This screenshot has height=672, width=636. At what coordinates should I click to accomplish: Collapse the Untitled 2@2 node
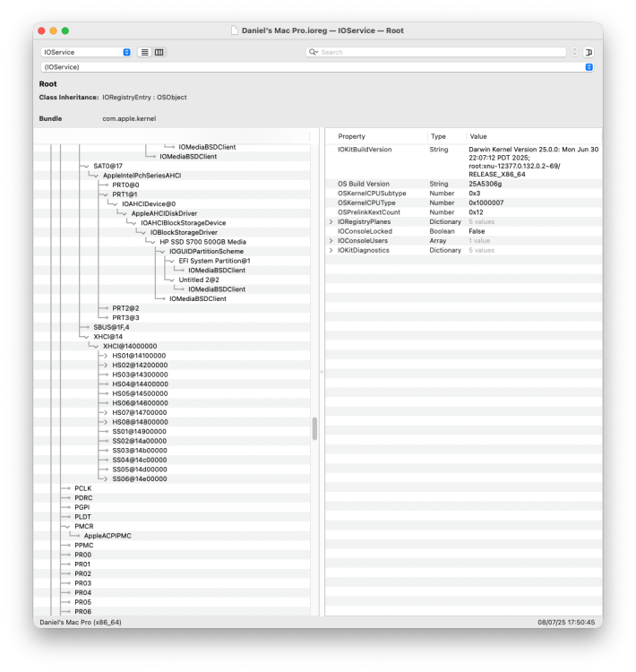172,280
